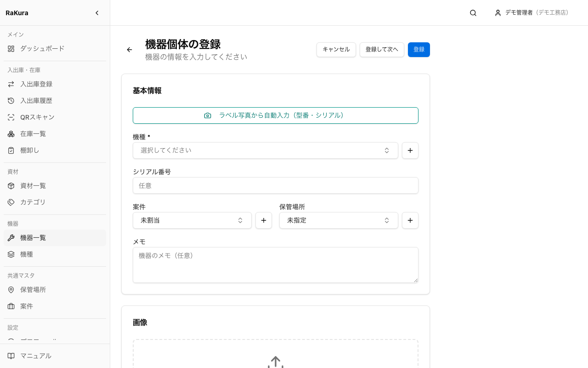Click the RaKura logo text
The image size is (588, 368).
pyautogui.click(x=17, y=13)
